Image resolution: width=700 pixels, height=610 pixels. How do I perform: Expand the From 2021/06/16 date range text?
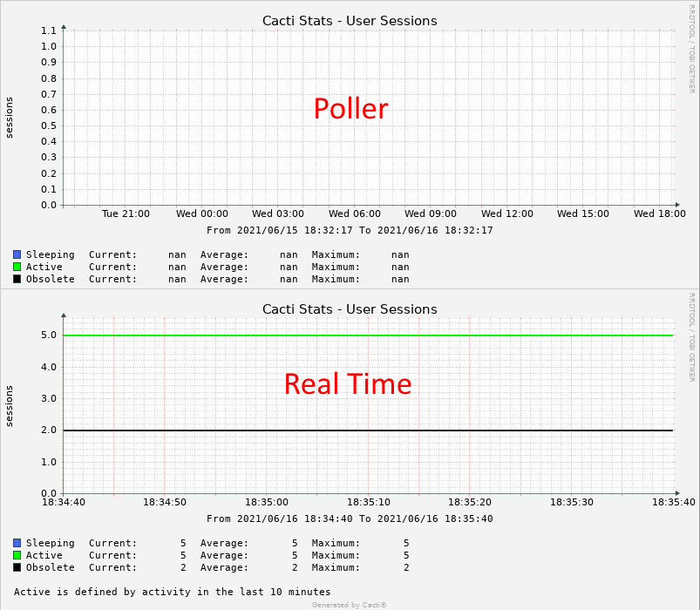(350, 518)
